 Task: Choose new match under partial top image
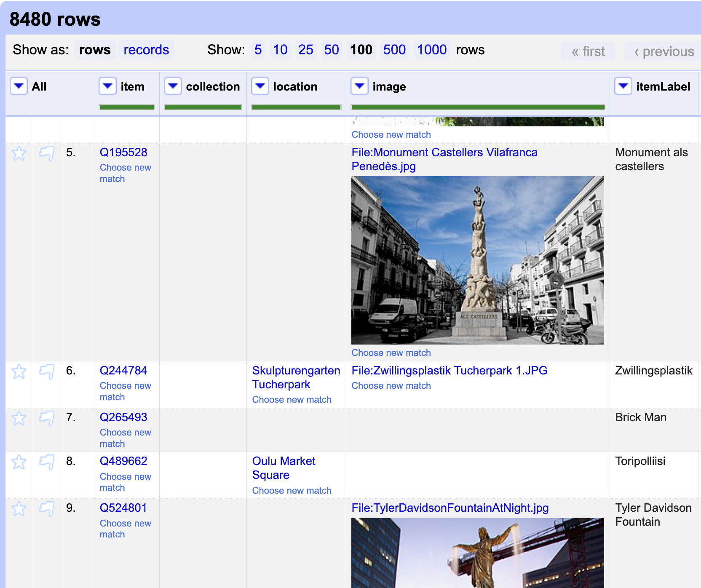391,135
